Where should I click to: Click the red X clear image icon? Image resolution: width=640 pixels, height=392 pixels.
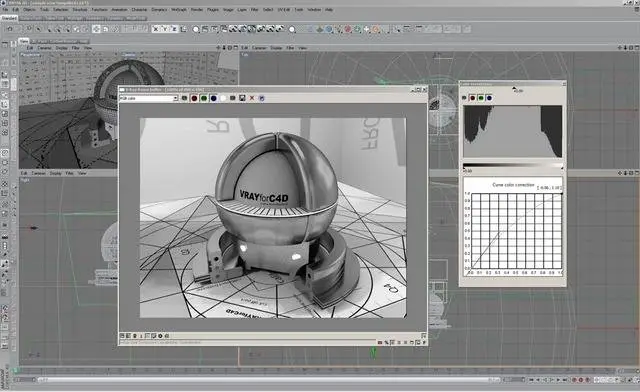click(252, 98)
